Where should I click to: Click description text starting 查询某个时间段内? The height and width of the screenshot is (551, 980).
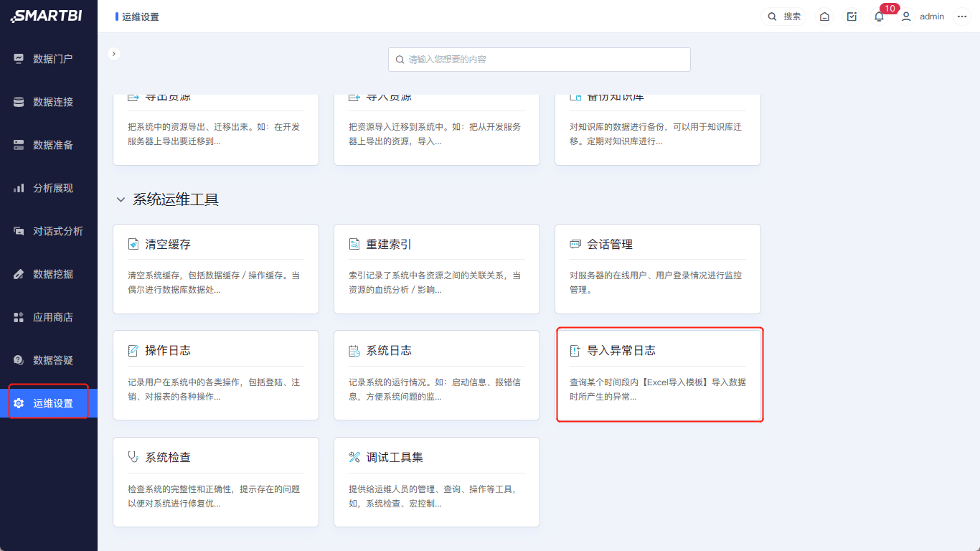(x=658, y=390)
